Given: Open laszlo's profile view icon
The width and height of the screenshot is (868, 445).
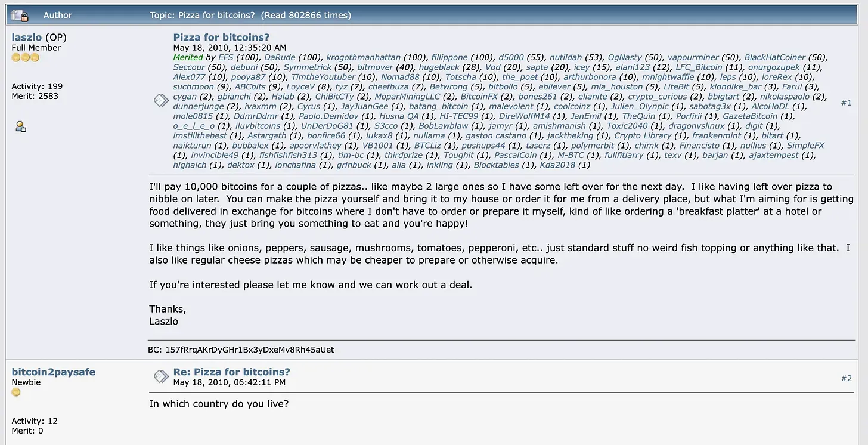Looking at the screenshot, I should click(x=21, y=126).
